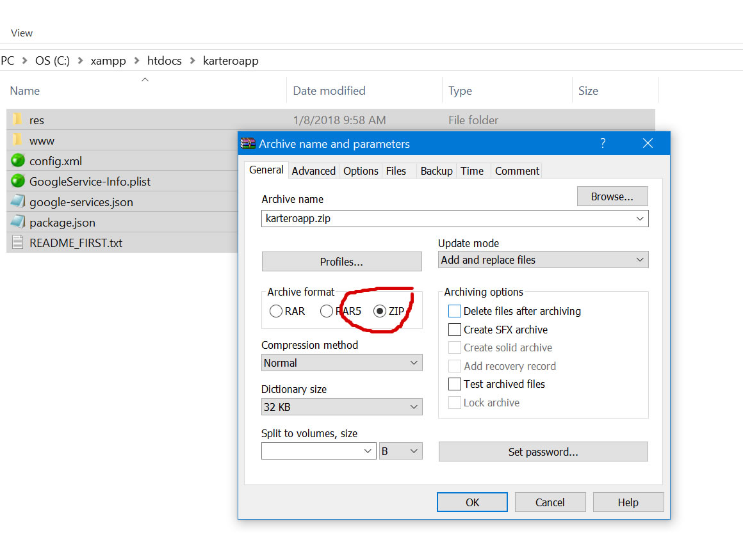Check the Create SFX archive box

(455, 330)
